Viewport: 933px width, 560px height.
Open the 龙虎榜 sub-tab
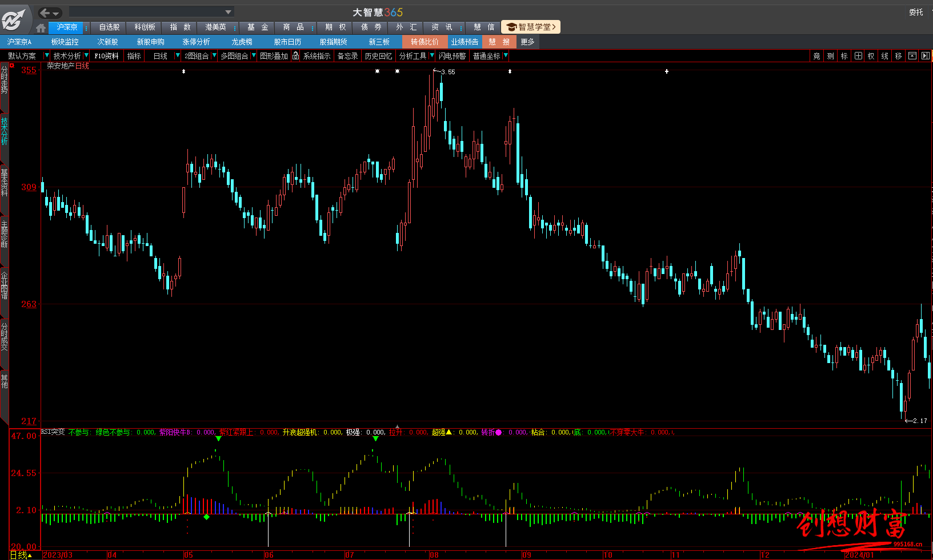(x=242, y=42)
